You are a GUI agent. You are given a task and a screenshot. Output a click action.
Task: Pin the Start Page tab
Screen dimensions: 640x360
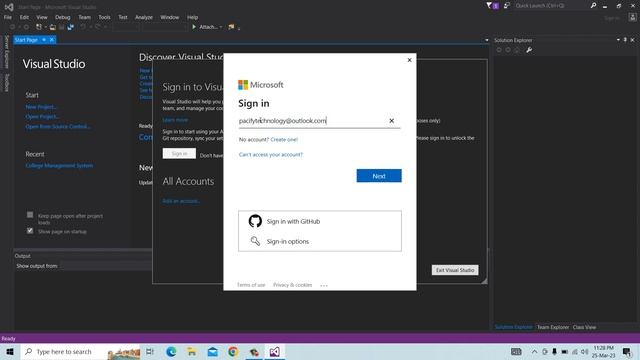pyautogui.click(x=44, y=40)
